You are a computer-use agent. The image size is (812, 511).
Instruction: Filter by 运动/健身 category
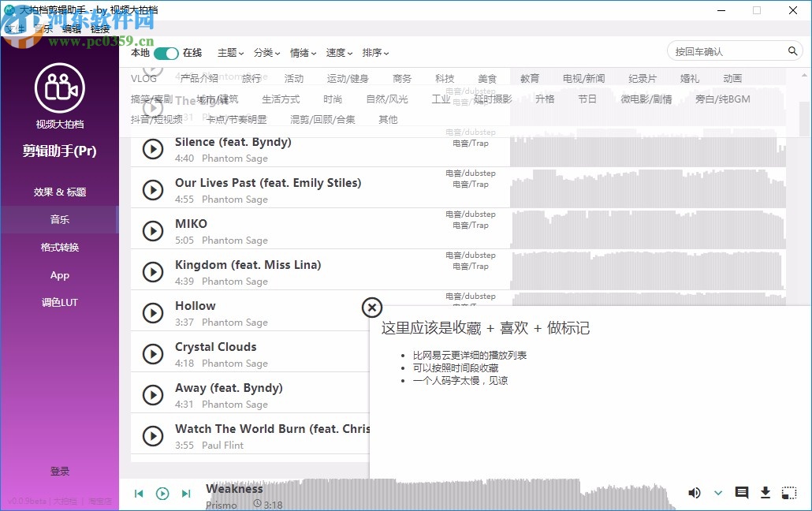click(x=348, y=79)
